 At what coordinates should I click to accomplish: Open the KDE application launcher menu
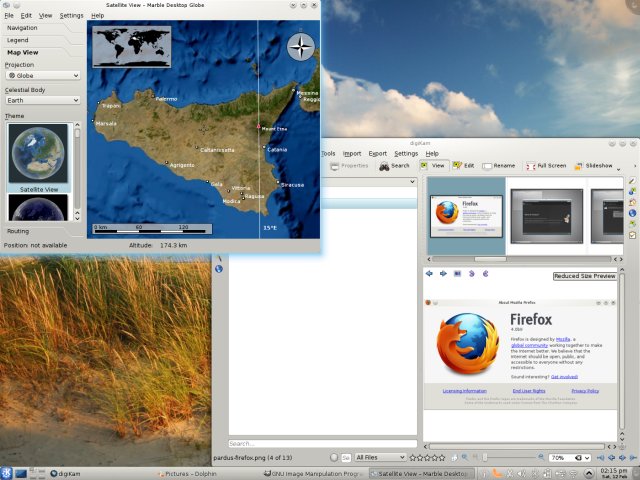click(7, 473)
